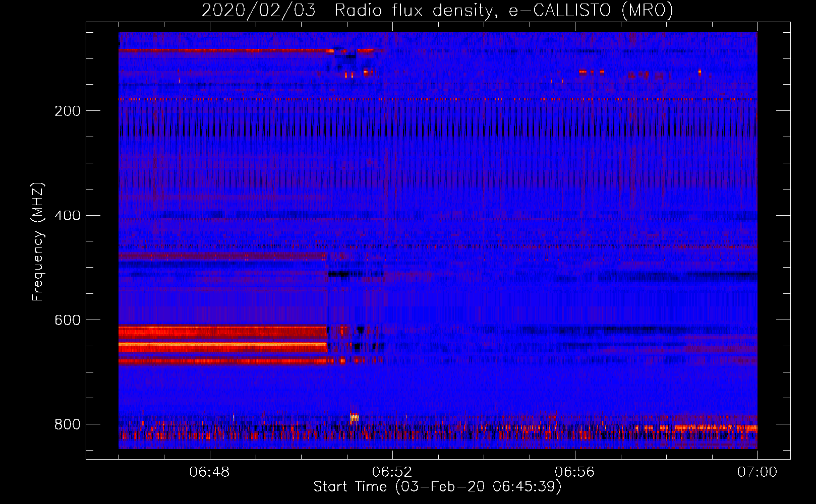
Task: Click the 07:00 time tick label
Action: point(757,472)
